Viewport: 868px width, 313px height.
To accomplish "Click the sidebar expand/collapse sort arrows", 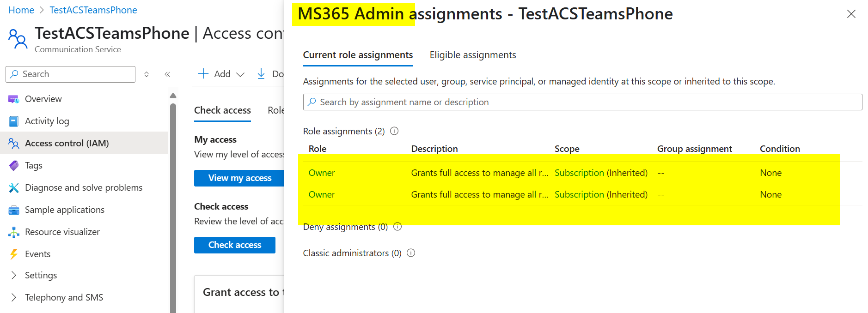I will click(147, 74).
